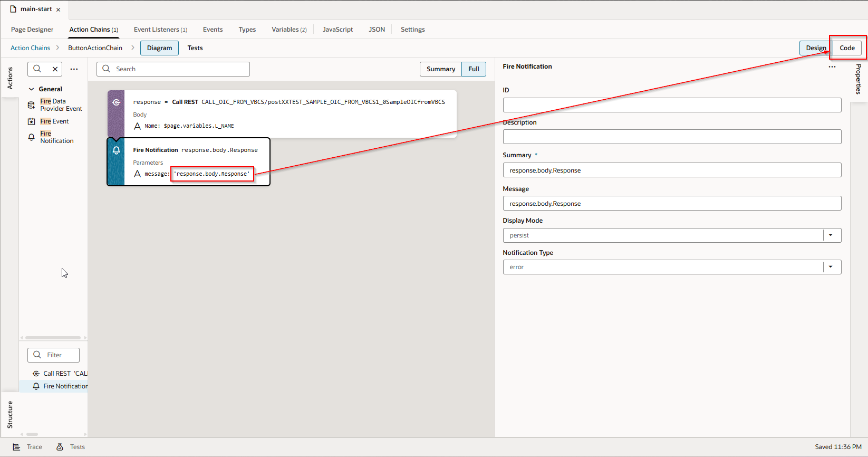Click the Call REST node icon in diagram

[x=116, y=102]
